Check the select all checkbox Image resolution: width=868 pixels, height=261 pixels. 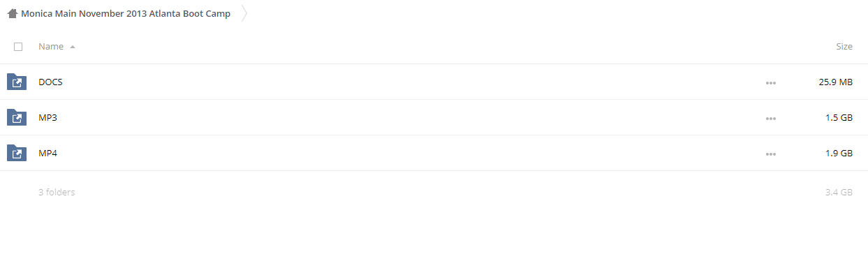18,47
